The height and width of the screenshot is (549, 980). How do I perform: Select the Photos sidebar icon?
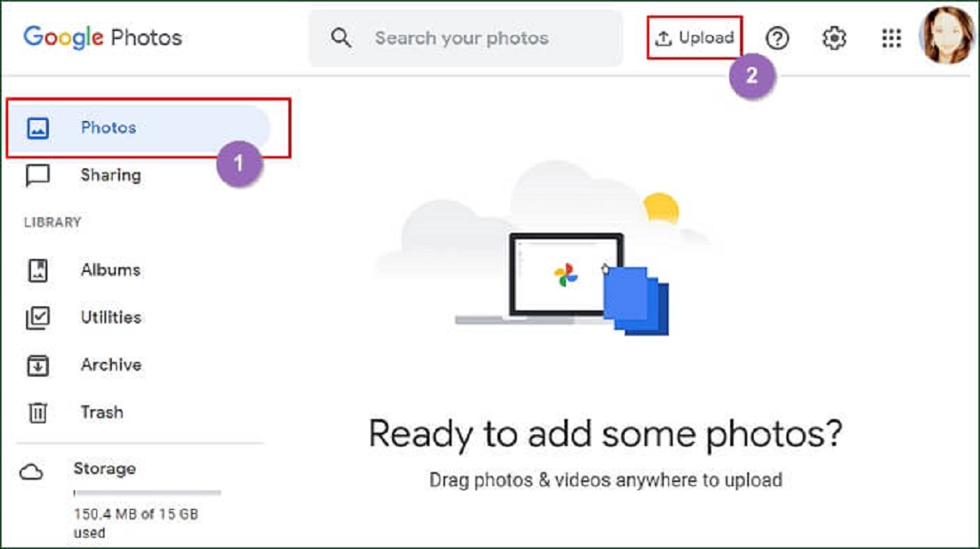[x=39, y=127]
